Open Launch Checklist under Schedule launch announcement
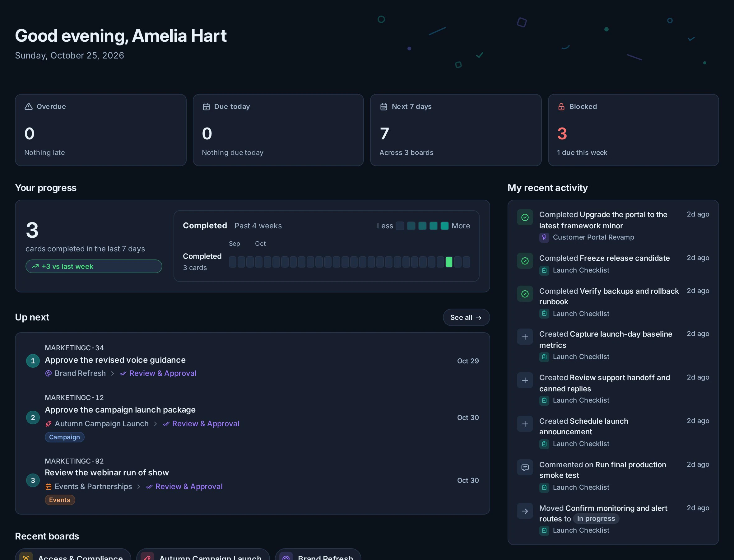This screenshot has height=560, width=734. 581,444
